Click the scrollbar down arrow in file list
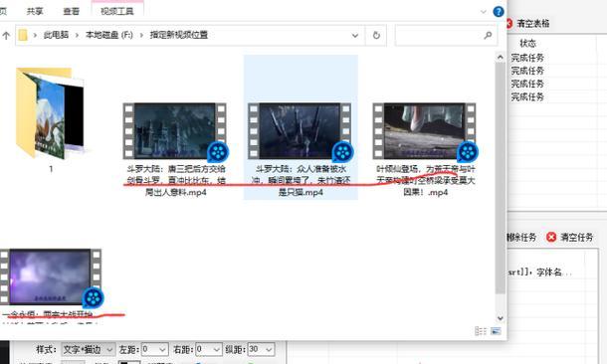Viewport: 607px width, 364px height. [x=501, y=318]
